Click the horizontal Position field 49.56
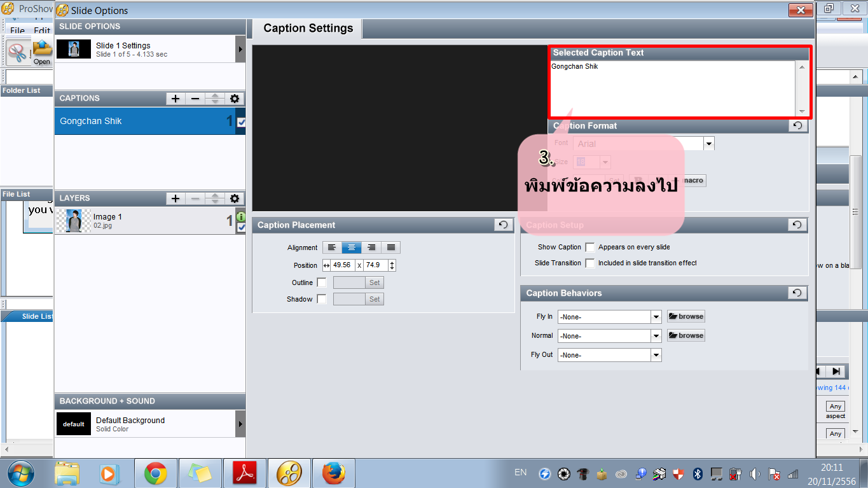The width and height of the screenshot is (868, 488). point(343,265)
